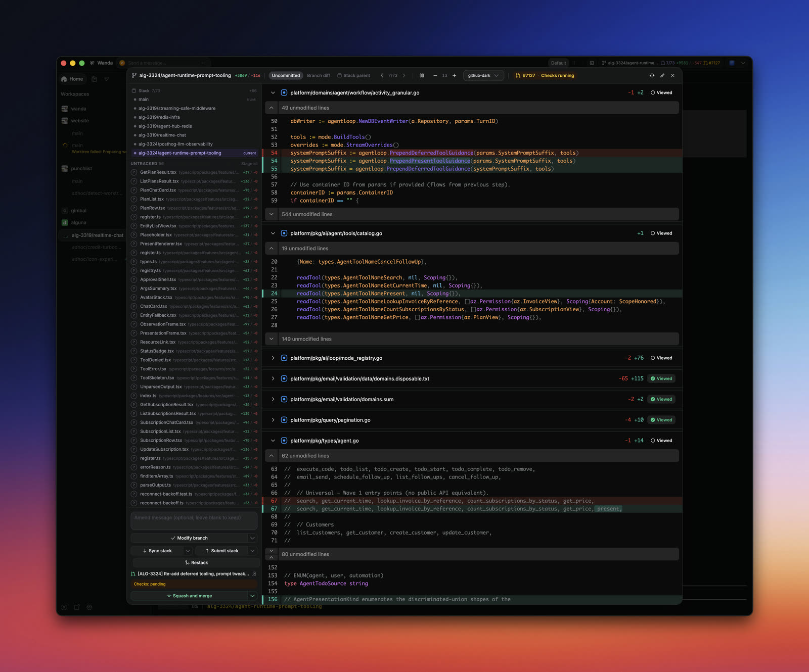Click Sync stack button
The height and width of the screenshot is (672, 809).
(x=157, y=551)
